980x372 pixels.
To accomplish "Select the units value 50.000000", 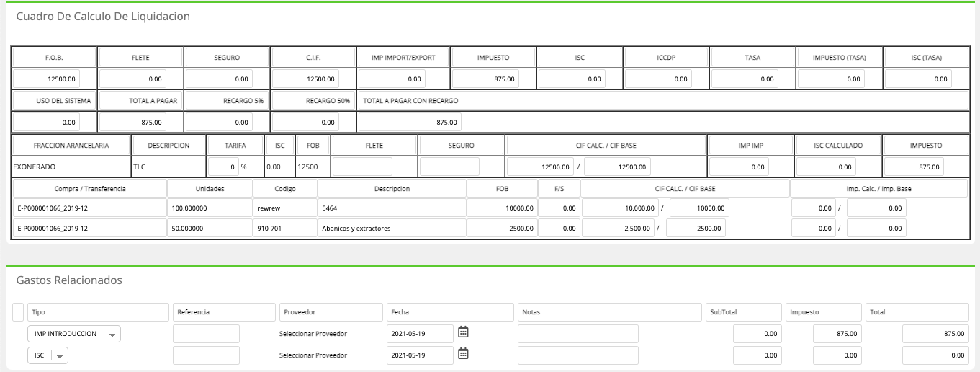I will [210, 229].
